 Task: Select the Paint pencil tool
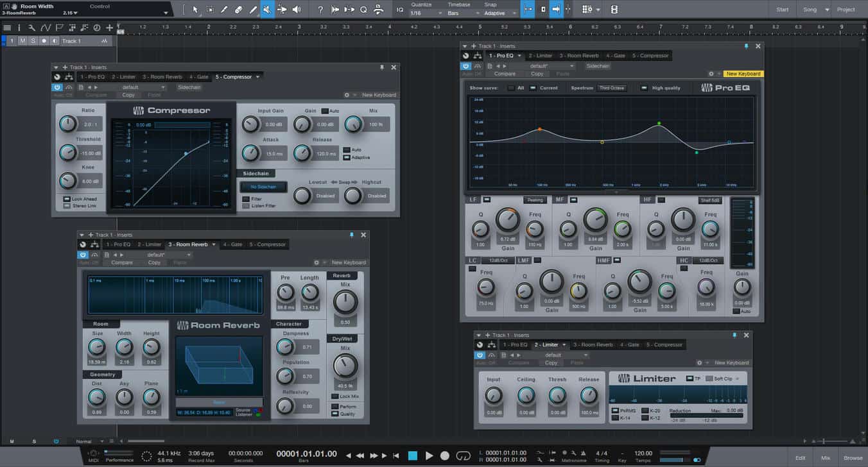click(x=253, y=10)
